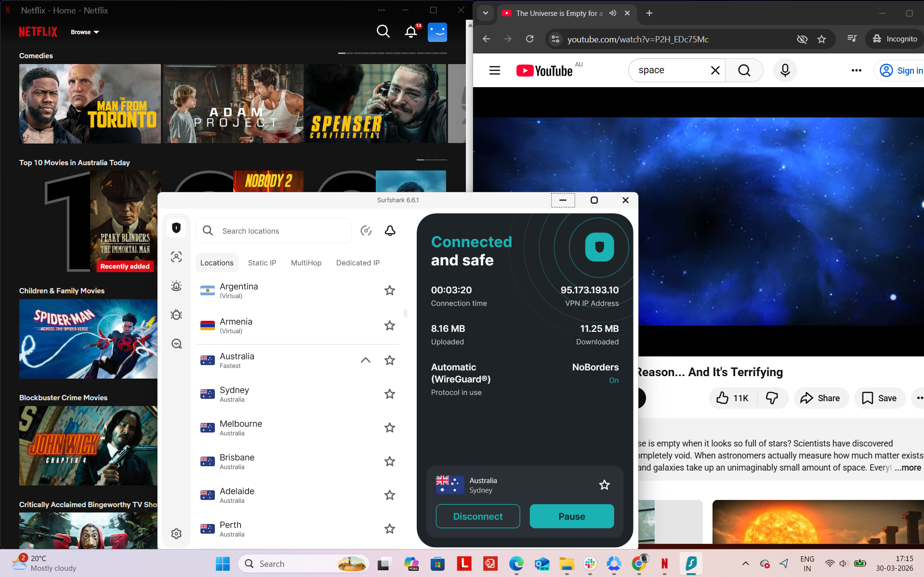Open Surfshark Antivirus via bug icon
The width and height of the screenshot is (924, 577).
point(176,315)
